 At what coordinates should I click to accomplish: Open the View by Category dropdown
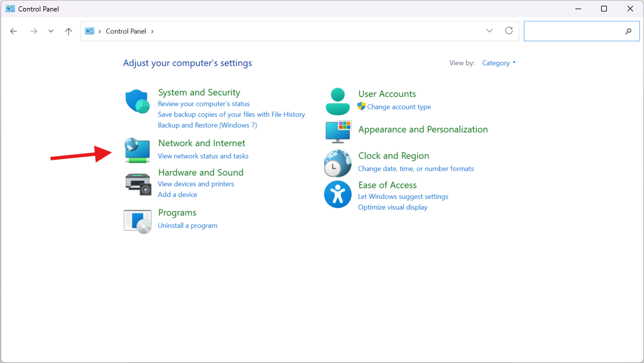(x=499, y=63)
